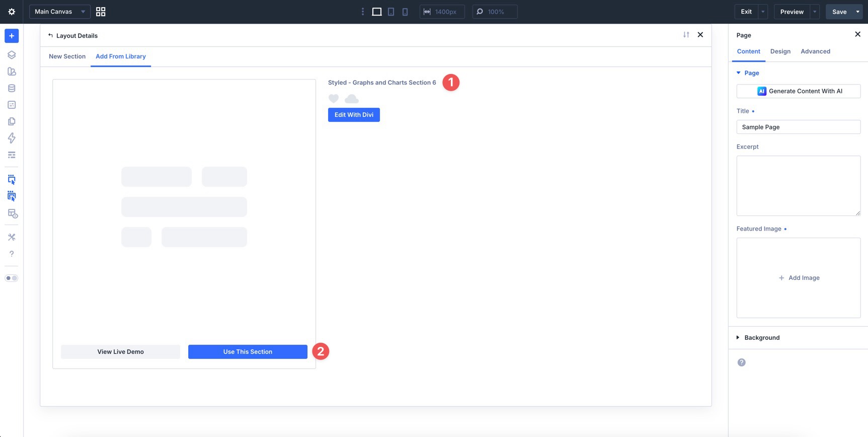Select the first click-mode cursor icon
This screenshot has height=437, width=868.
coord(12,180)
